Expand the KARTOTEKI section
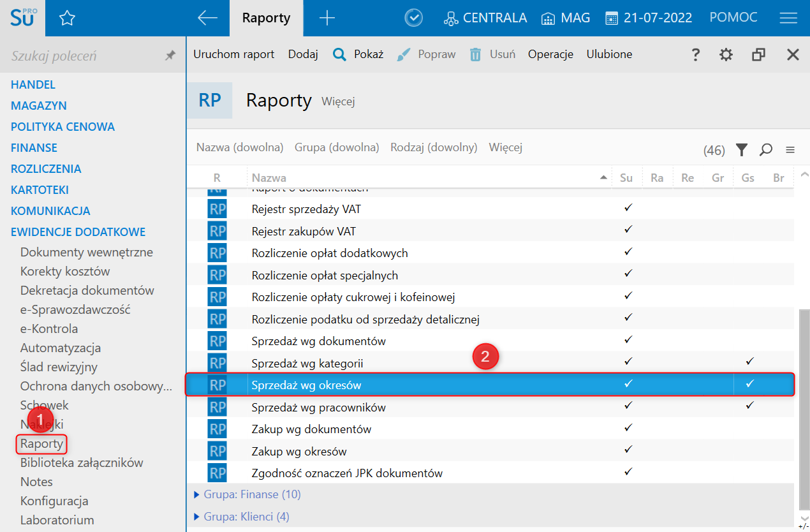The width and height of the screenshot is (810, 532). tap(40, 190)
